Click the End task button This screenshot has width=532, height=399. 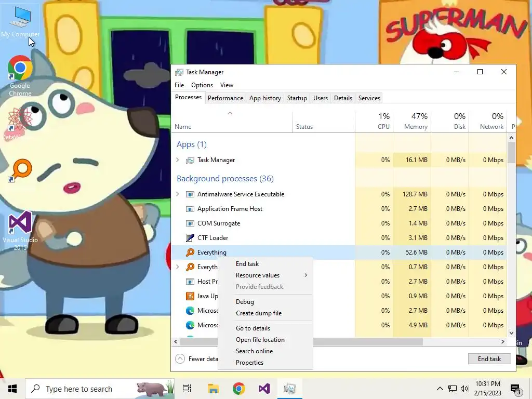[489, 359]
